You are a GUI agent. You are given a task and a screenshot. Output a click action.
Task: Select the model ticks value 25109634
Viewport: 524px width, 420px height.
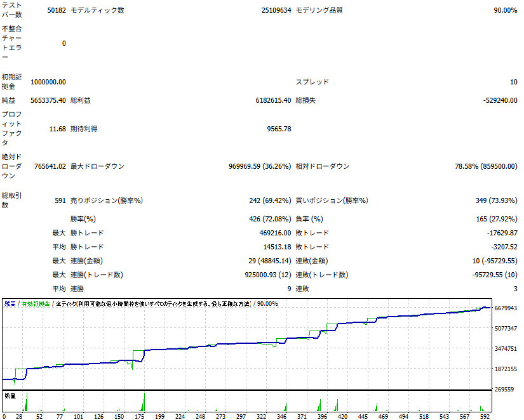point(276,10)
